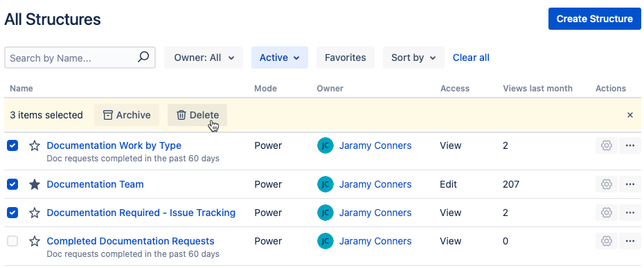Open the Clear all link
644x268 pixels.
pos(471,57)
